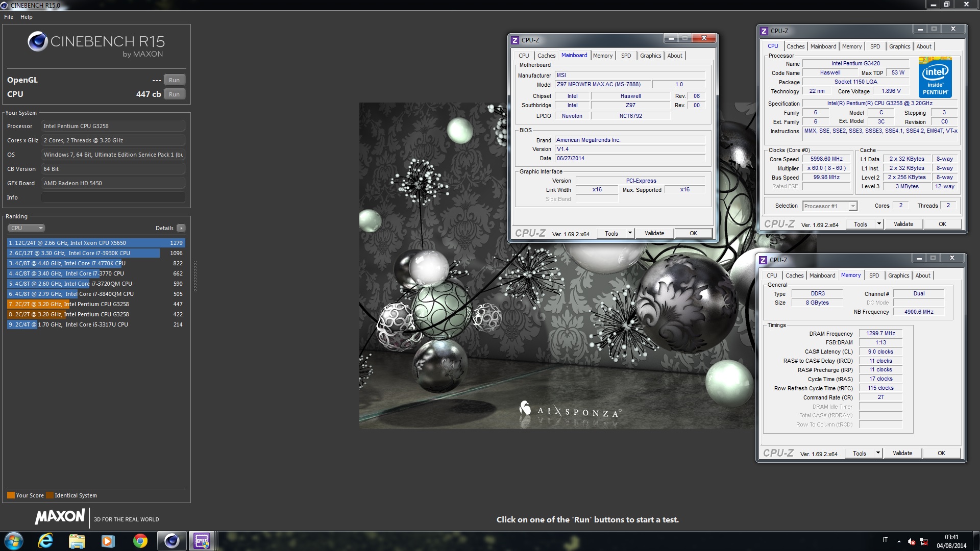Switch to the Cinebench taskbar icon
Image resolution: width=980 pixels, height=551 pixels.
point(171,541)
